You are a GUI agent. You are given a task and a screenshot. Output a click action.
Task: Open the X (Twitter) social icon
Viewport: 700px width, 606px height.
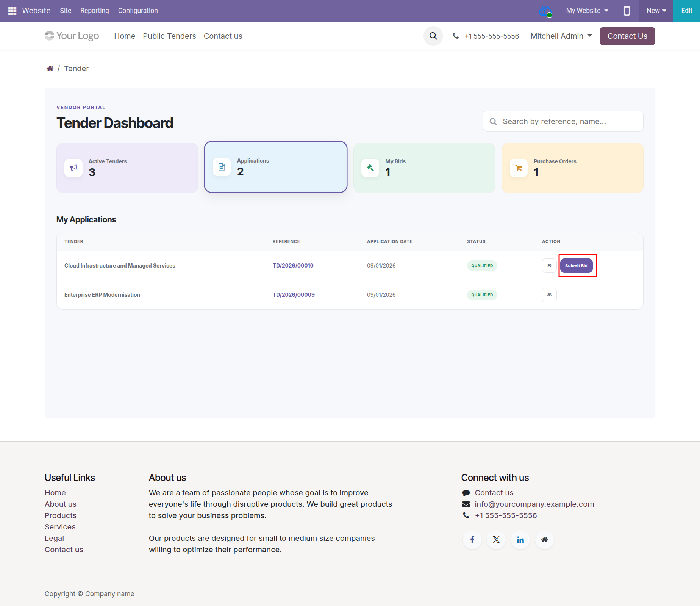pyautogui.click(x=496, y=540)
